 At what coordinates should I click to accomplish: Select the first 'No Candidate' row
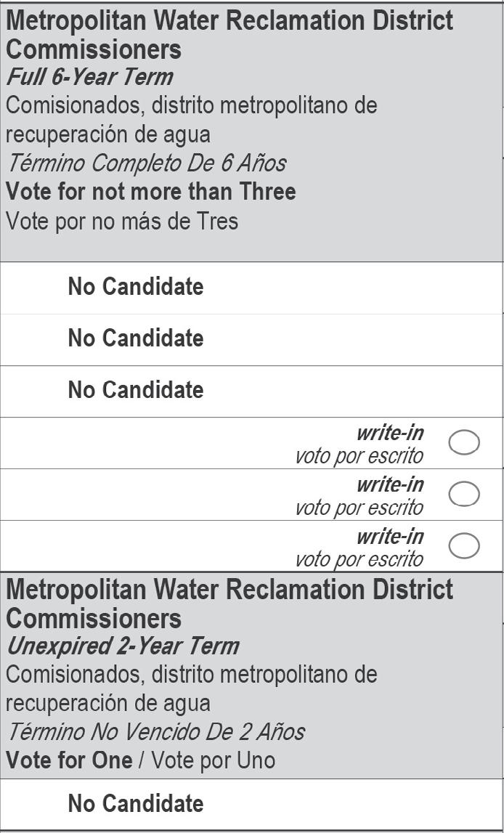tap(136, 287)
